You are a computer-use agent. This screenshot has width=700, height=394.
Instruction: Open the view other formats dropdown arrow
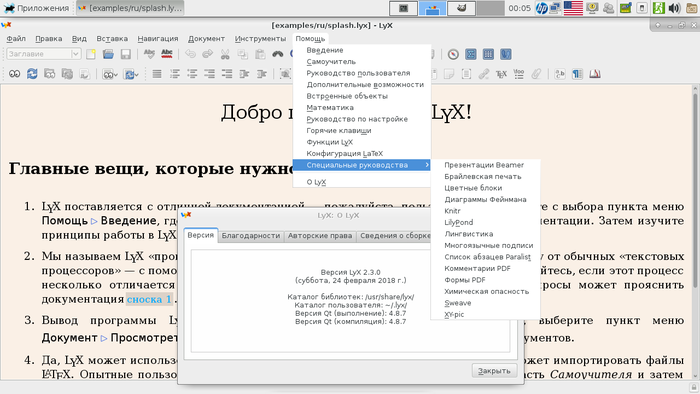pos(116,75)
